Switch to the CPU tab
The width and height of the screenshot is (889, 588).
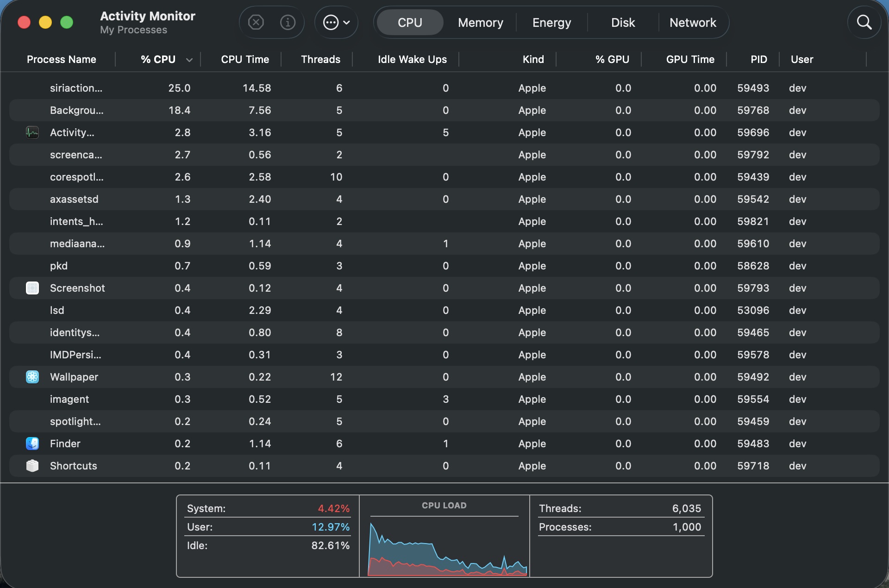coord(410,22)
